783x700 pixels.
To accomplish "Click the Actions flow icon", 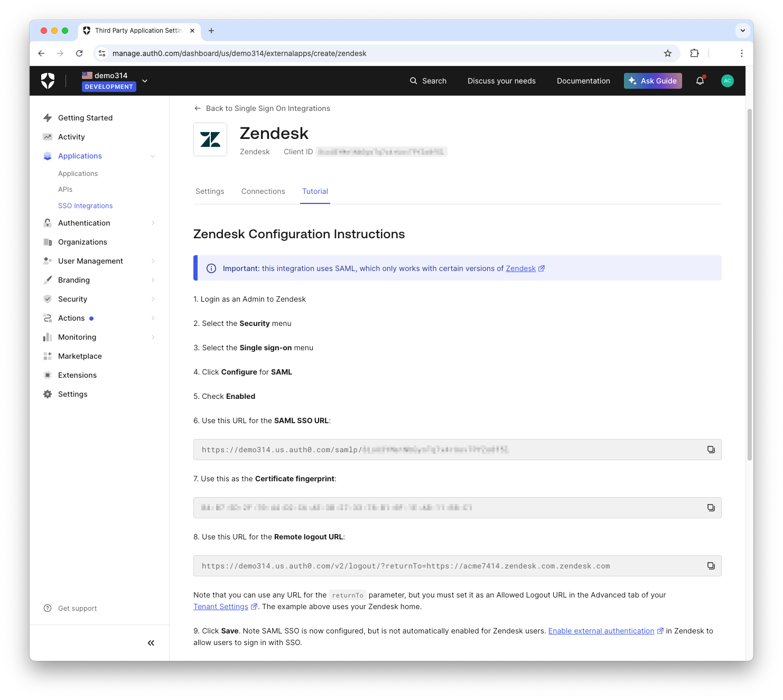I will tap(48, 318).
